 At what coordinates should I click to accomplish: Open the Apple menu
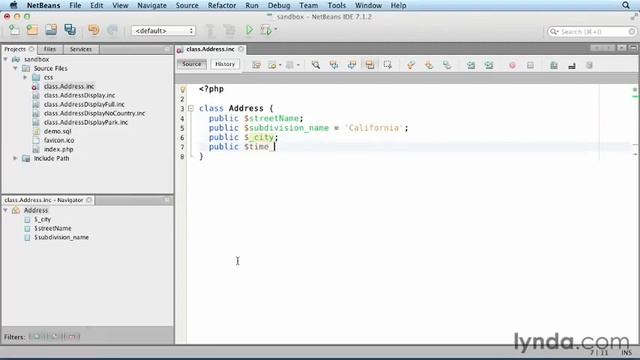13,5
